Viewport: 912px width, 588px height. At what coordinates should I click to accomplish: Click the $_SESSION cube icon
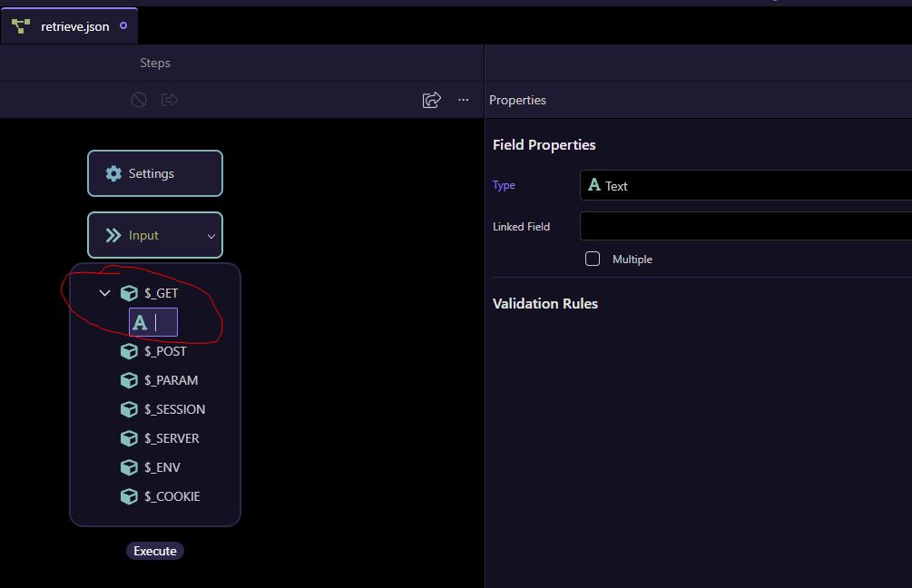tap(129, 409)
